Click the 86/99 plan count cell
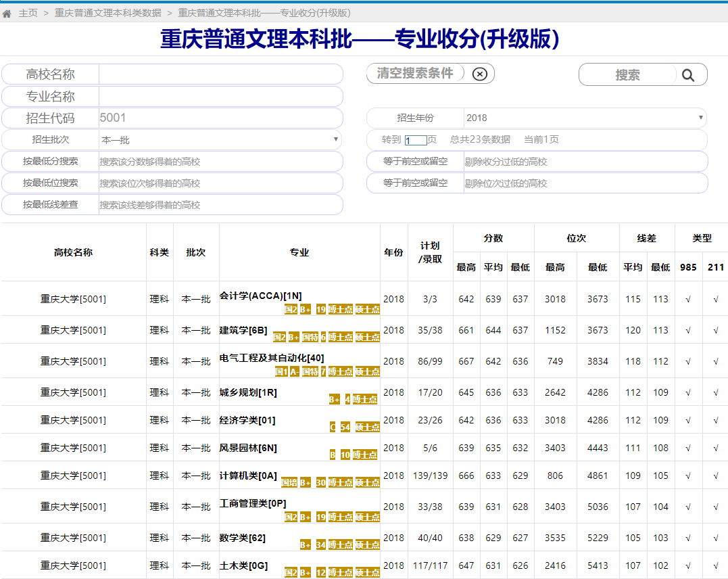 (x=430, y=361)
